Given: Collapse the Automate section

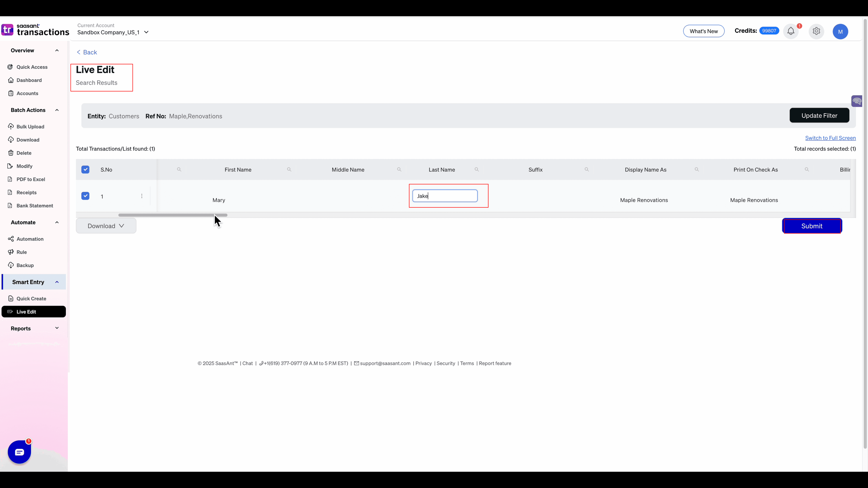Looking at the screenshot, I should coord(57,222).
